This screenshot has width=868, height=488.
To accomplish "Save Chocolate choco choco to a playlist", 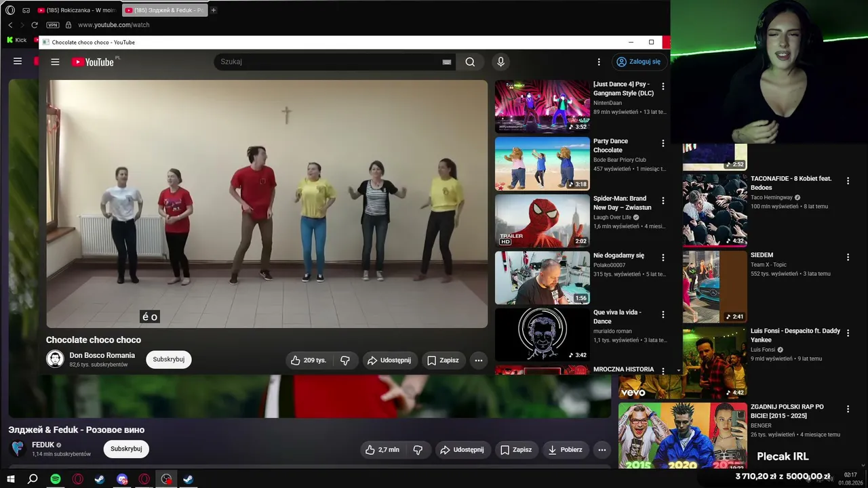I will (x=443, y=361).
